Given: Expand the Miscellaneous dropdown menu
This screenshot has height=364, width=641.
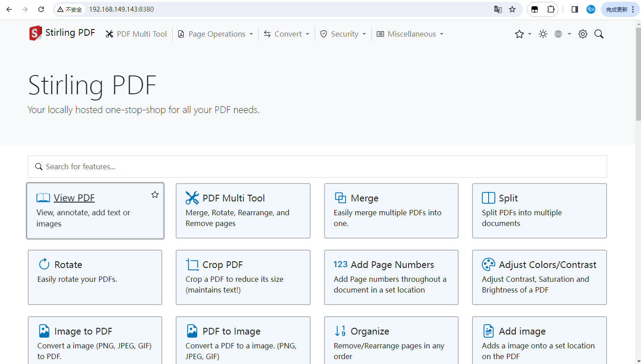Looking at the screenshot, I should 410,34.
